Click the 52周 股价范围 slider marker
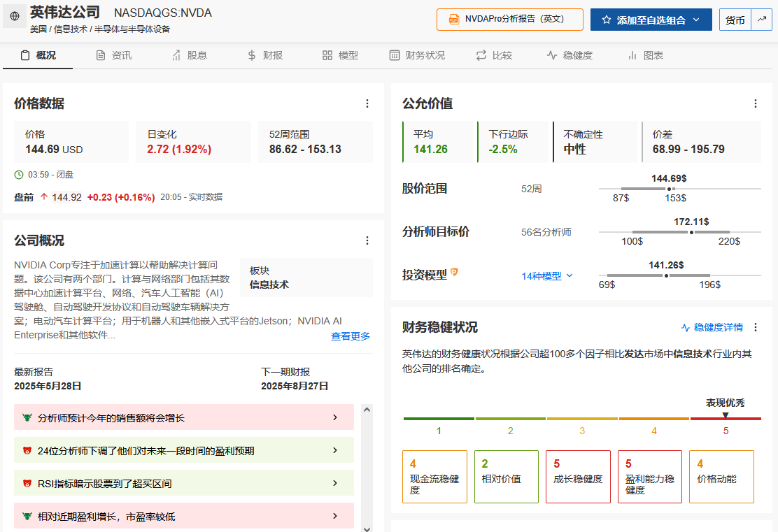This screenshot has height=532, width=778. pos(669,189)
